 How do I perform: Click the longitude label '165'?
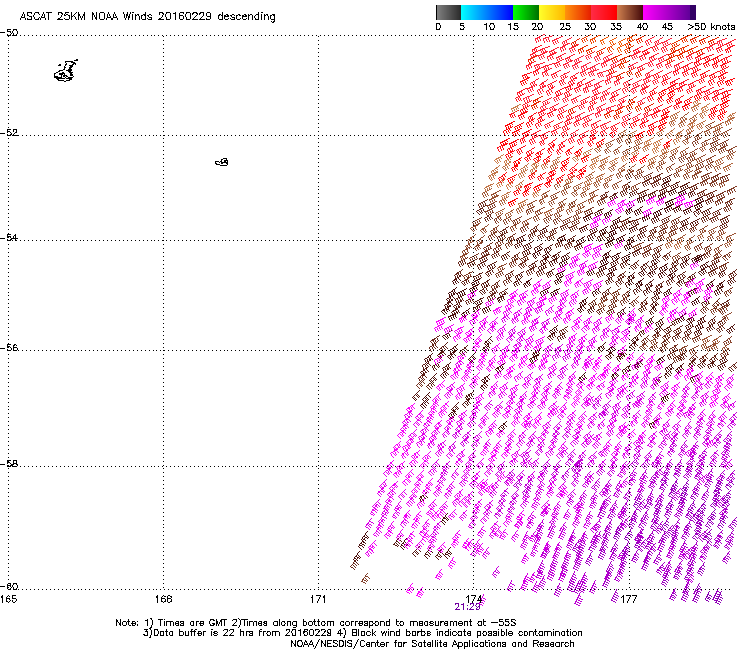[x=8, y=599]
